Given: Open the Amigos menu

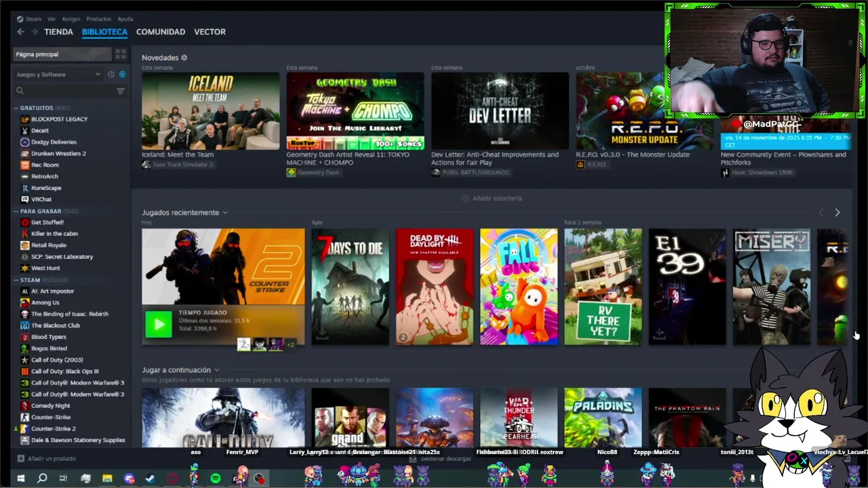Looking at the screenshot, I should (x=71, y=19).
